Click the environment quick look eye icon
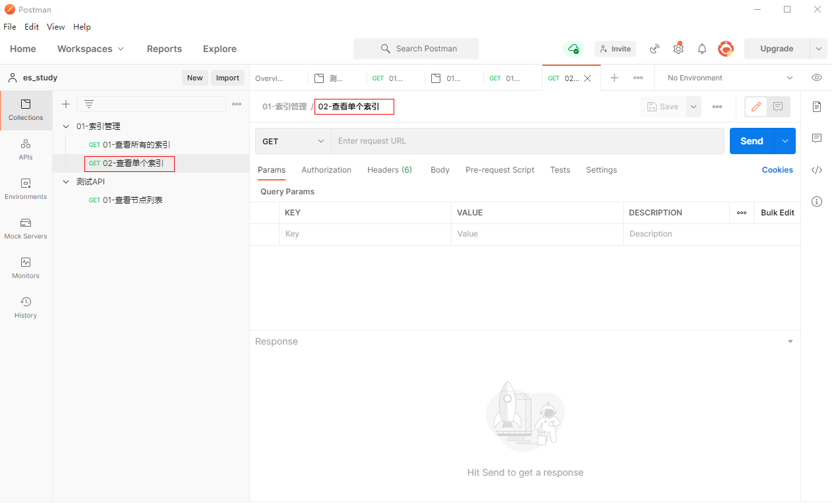This screenshot has height=504, width=832. (817, 78)
